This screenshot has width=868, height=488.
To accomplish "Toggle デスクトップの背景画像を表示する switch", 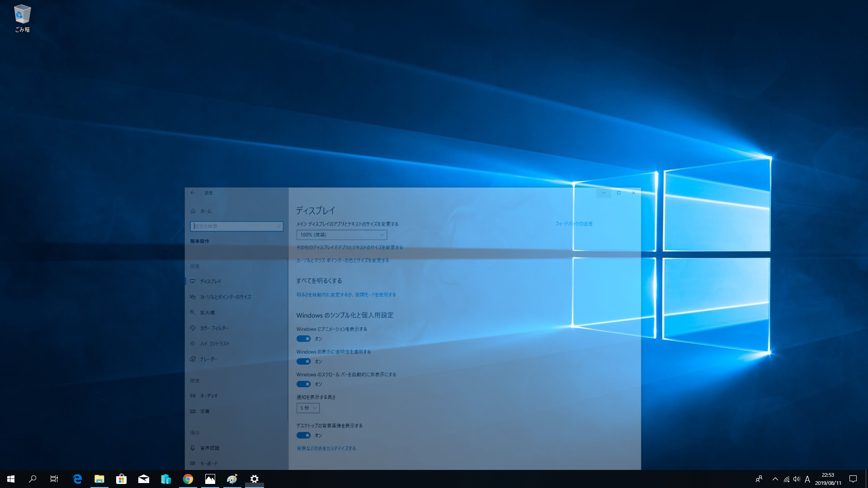I will point(303,436).
